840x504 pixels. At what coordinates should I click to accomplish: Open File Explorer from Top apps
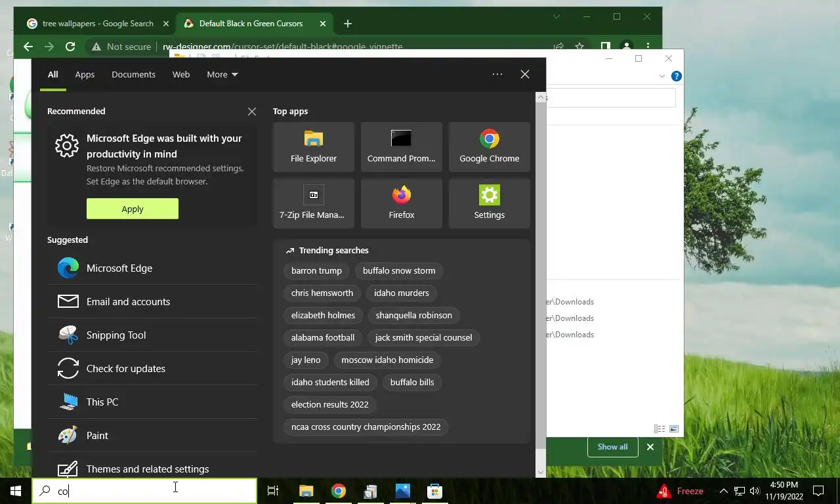[314, 147]
